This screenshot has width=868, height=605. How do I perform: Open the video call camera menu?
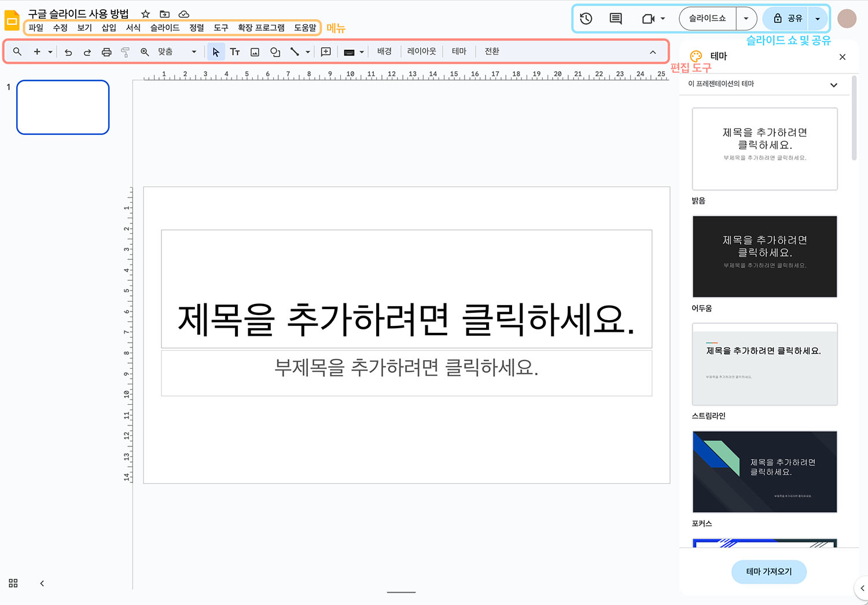click(x=653, y=19)
